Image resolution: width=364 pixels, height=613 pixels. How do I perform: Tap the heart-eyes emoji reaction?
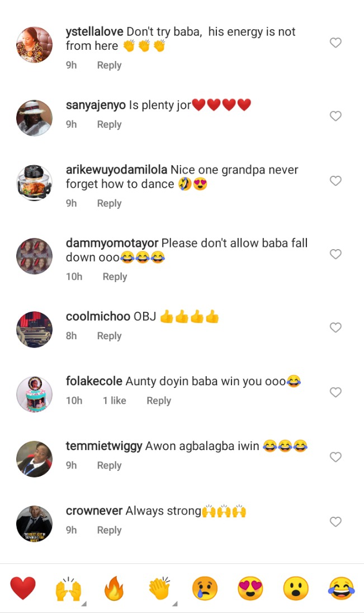tap(250, 589)
